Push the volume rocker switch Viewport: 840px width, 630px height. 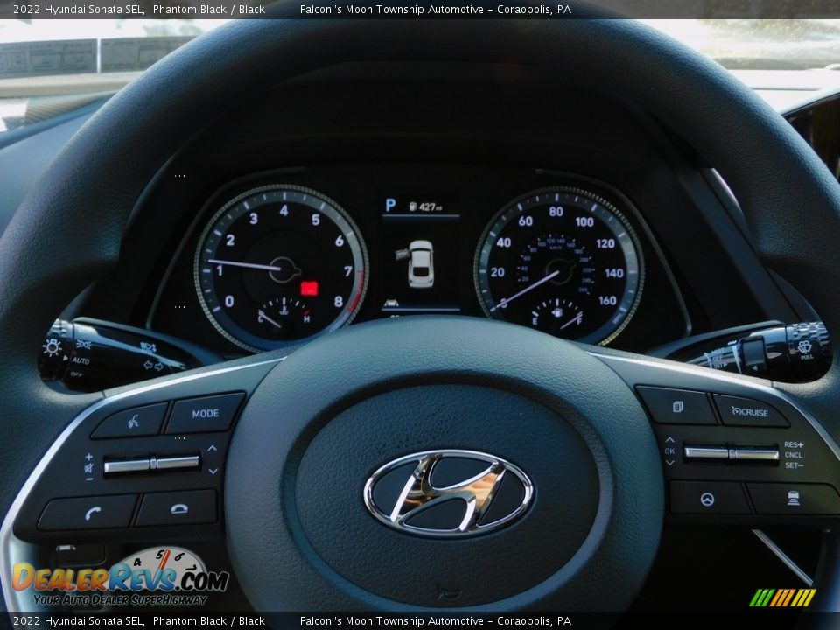tap(151, 464)
